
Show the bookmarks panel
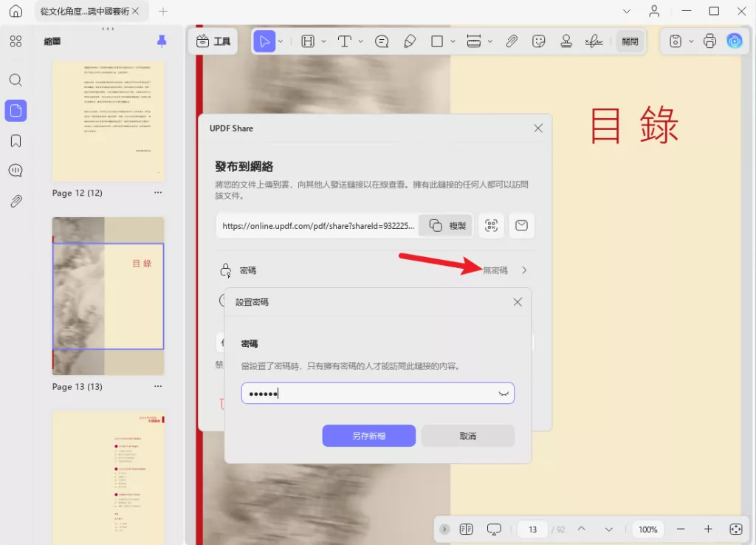pyautogui.click(x=16, y=140)
